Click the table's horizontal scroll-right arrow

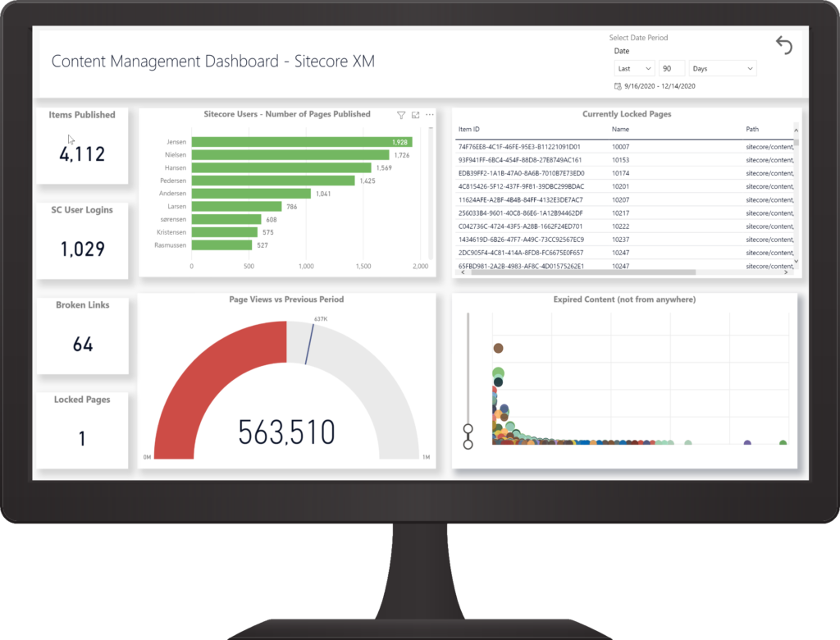786,272
